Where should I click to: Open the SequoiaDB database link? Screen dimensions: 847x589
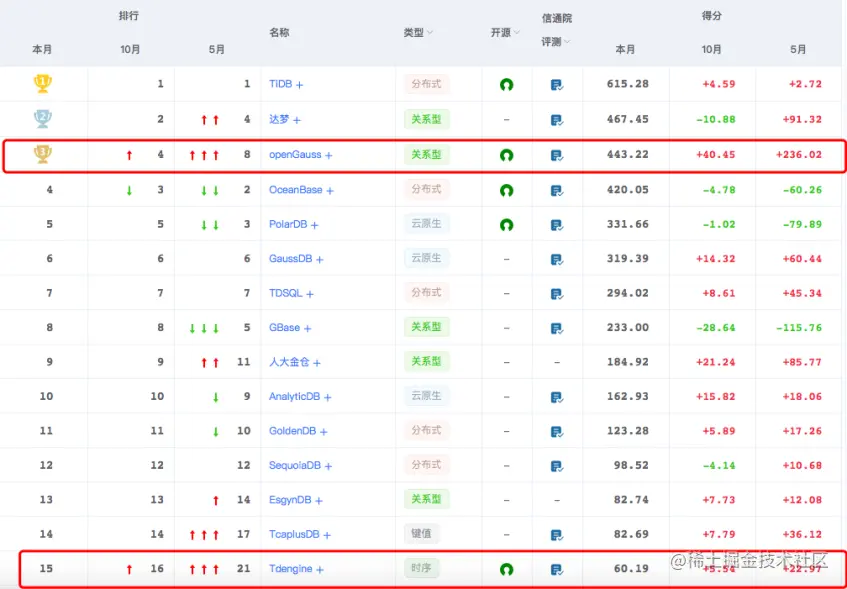[x=295, y=465]
